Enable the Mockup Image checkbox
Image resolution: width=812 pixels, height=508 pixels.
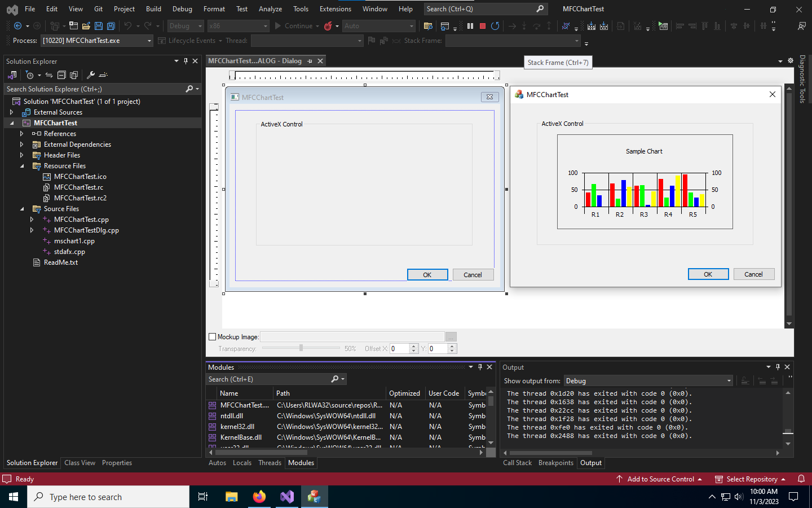click(213, 337)
